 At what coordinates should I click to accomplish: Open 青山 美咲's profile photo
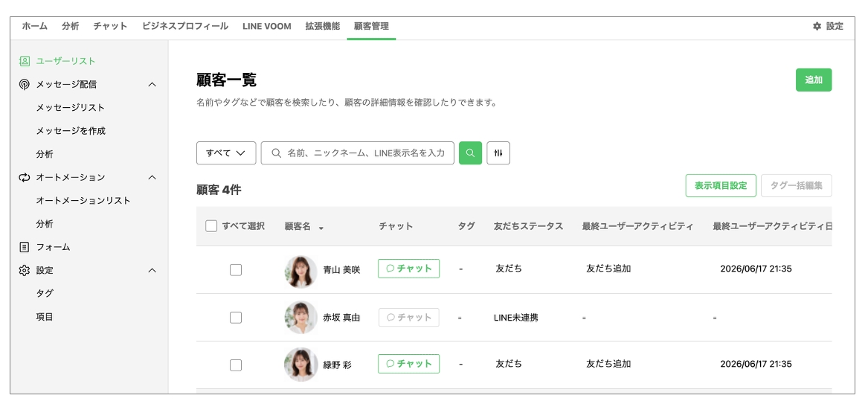[x=300, y=271]
